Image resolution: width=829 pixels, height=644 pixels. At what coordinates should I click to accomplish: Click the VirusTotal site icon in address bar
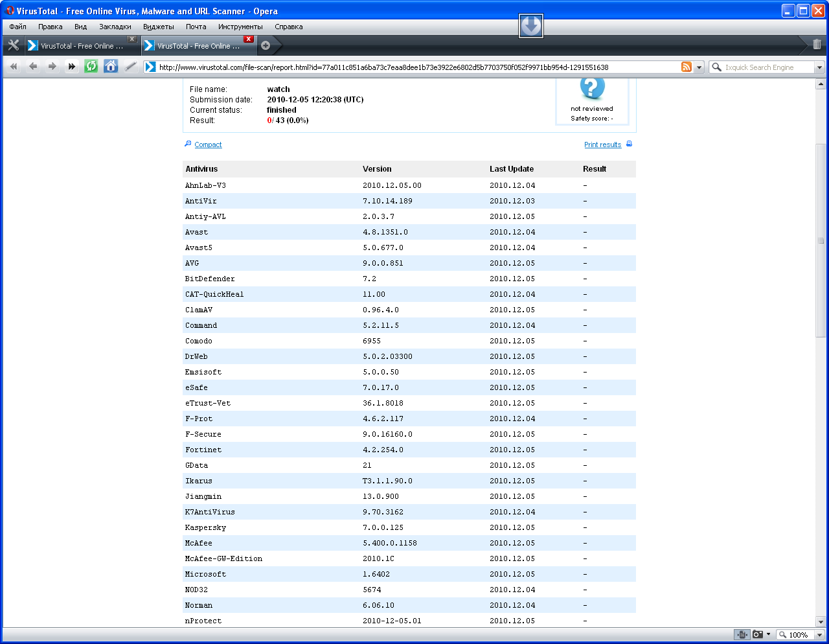(x=150, y=67)
